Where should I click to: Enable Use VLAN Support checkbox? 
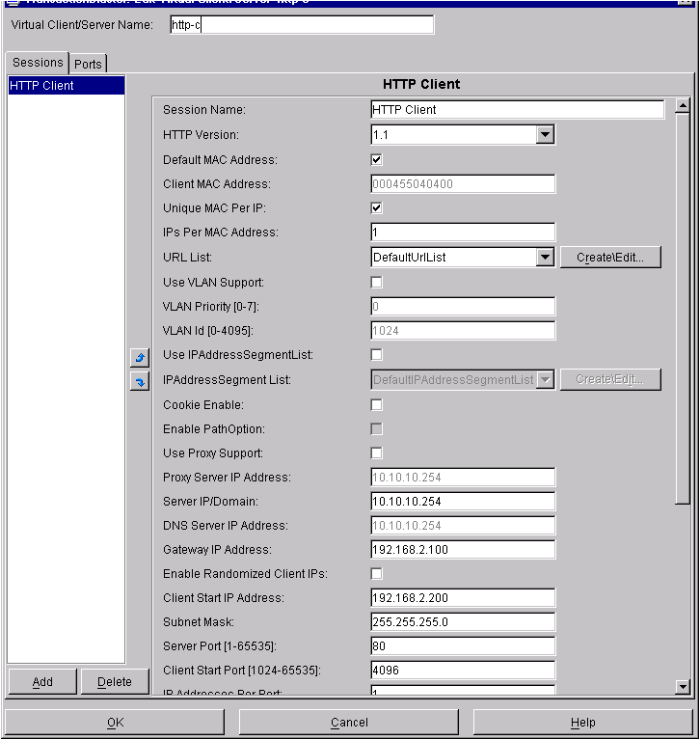[376, 283]
